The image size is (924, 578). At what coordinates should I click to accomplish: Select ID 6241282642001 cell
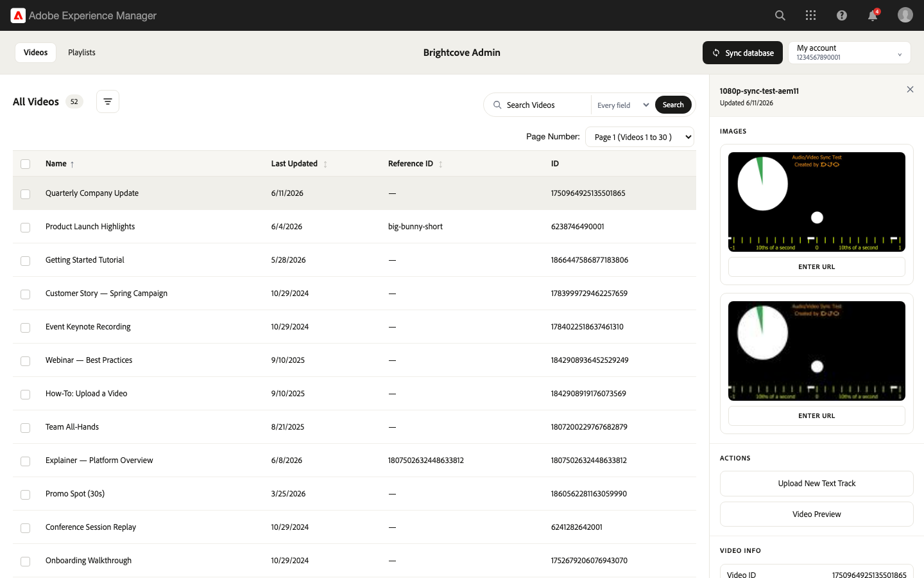[x=577, y=527]
